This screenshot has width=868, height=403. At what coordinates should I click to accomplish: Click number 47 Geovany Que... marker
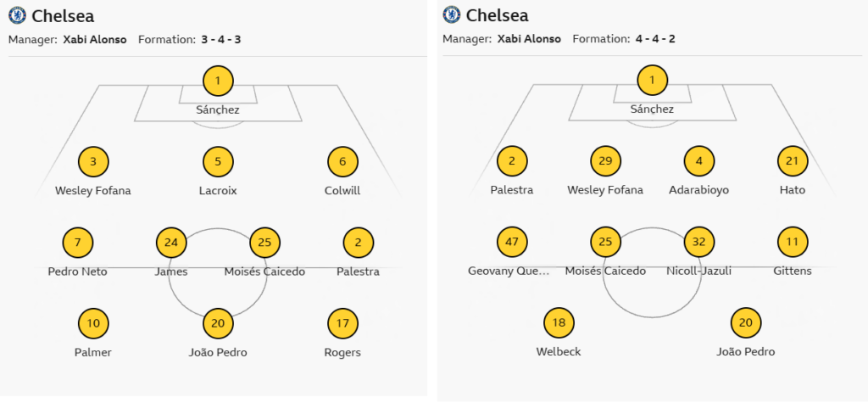(x=512, y=242)
